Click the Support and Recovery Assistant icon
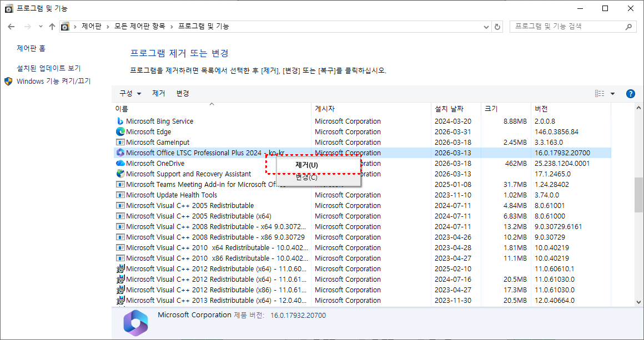 click(x=120, y=174)
